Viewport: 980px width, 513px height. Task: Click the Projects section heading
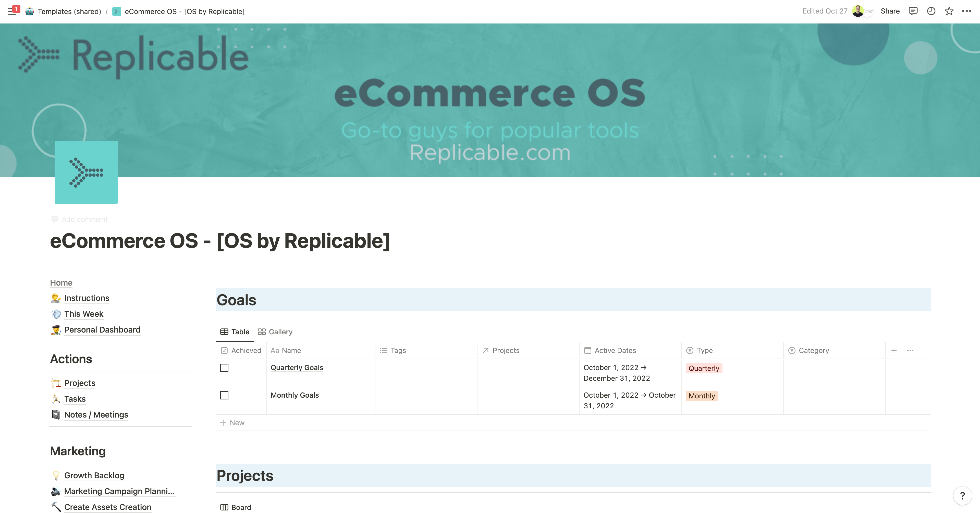[245, 475]
